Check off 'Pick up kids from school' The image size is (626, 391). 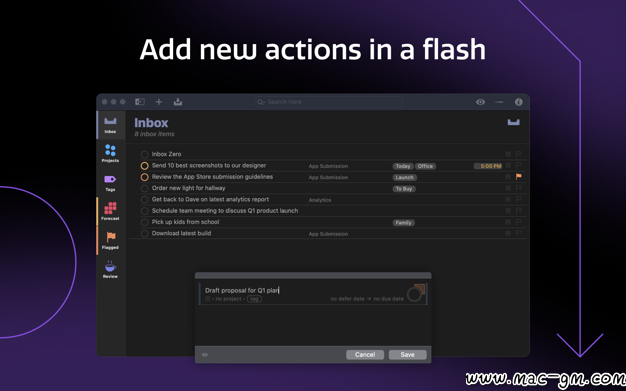[145, 222]
